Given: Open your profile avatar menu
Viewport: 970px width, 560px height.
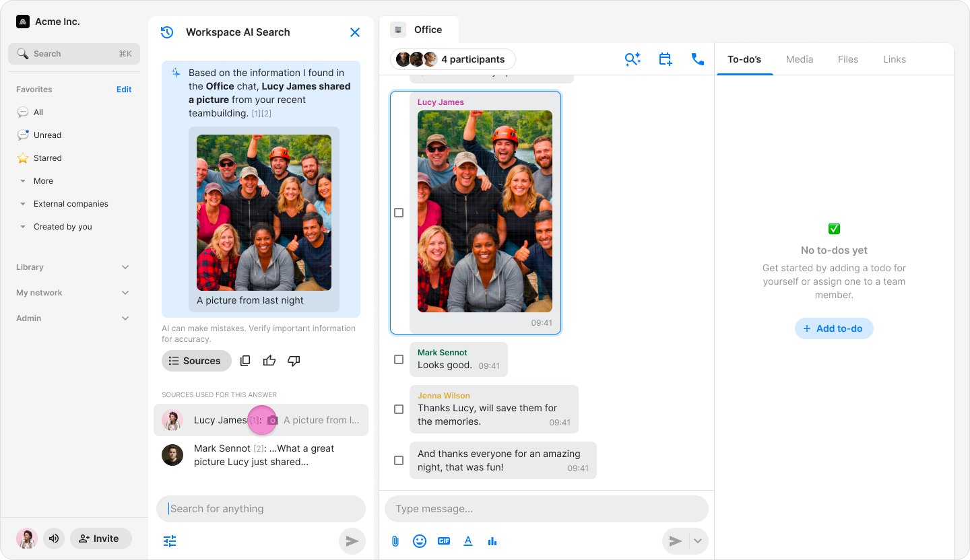Looking at the screenshot, I should [27, 538].
